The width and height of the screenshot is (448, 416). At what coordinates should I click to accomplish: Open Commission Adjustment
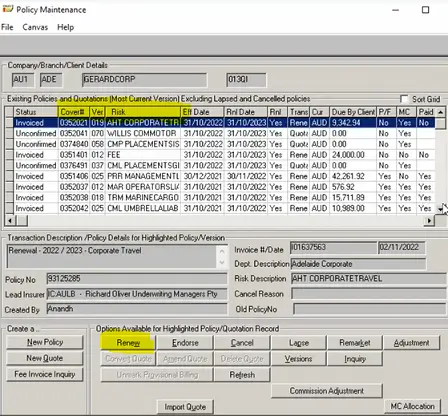pyautogui.click(x=327, y=391)
